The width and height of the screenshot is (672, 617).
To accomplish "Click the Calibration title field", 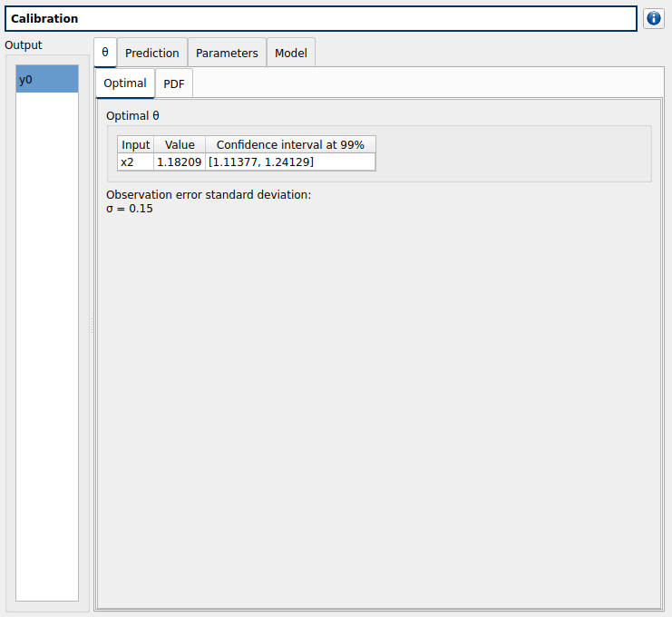I will tap(321, 18).
